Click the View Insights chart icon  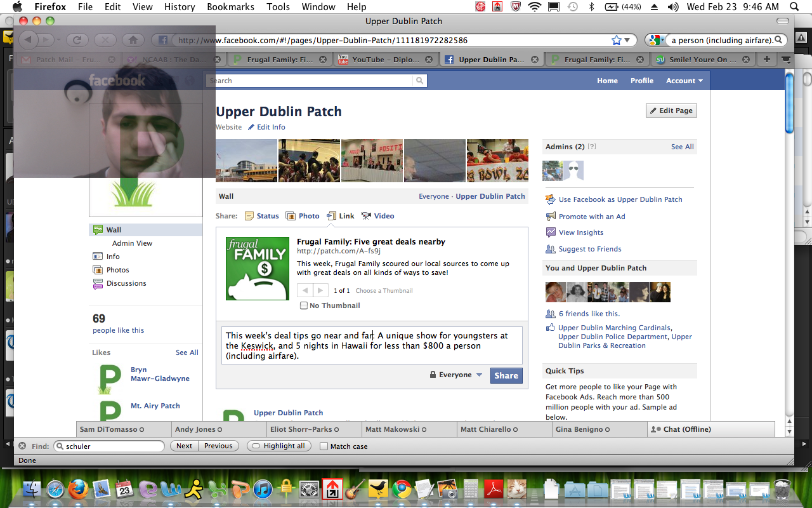pyautogui.click(x=551, y=232)
